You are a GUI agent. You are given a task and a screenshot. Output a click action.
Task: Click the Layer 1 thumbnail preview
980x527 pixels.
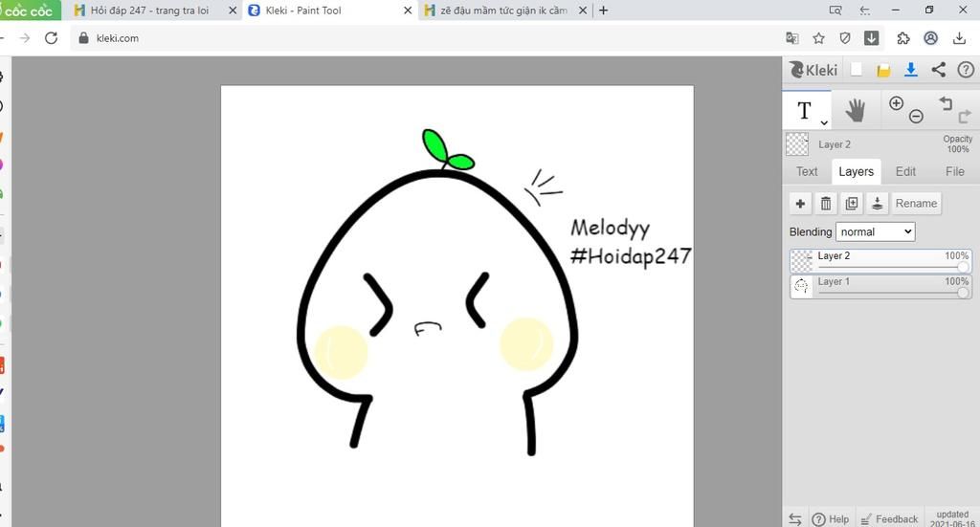click(801, 287)
